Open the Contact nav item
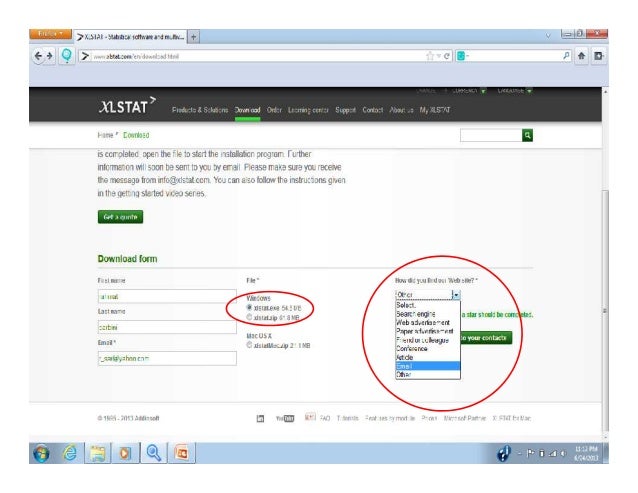The height and width of the screenshot is (493, 638). 373,110
